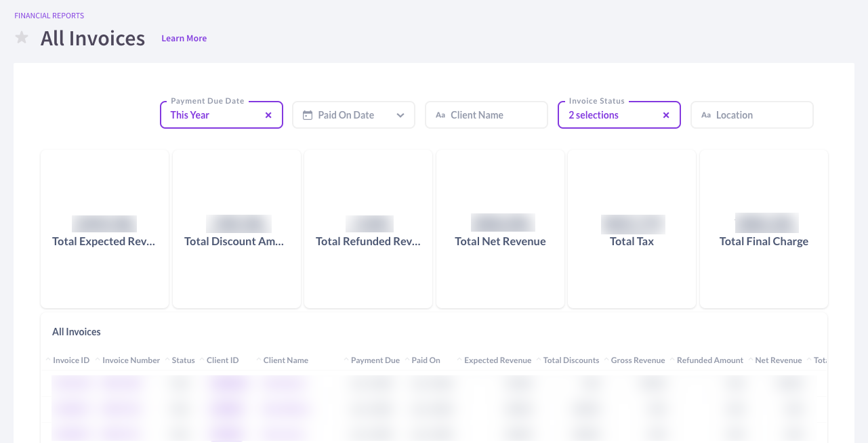Clear the Invoice Status selections
This screenshot has height=443, width=868.
tap(666, 115)
